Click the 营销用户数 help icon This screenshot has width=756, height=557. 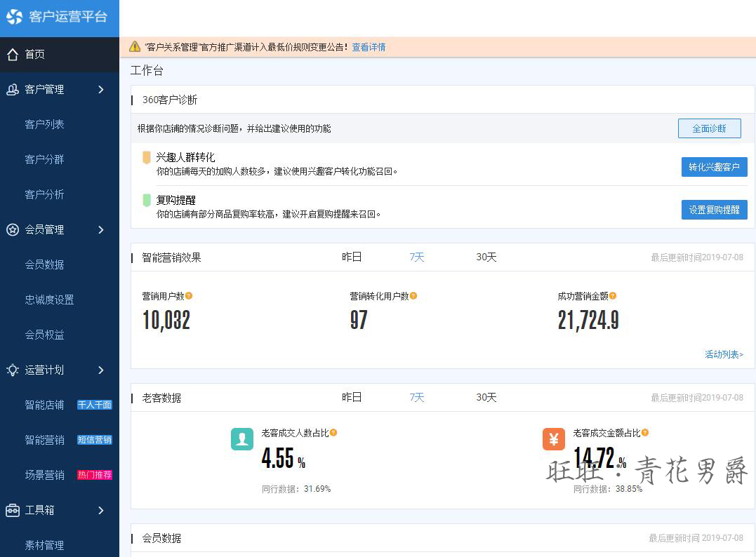click(x=189, y=296)
